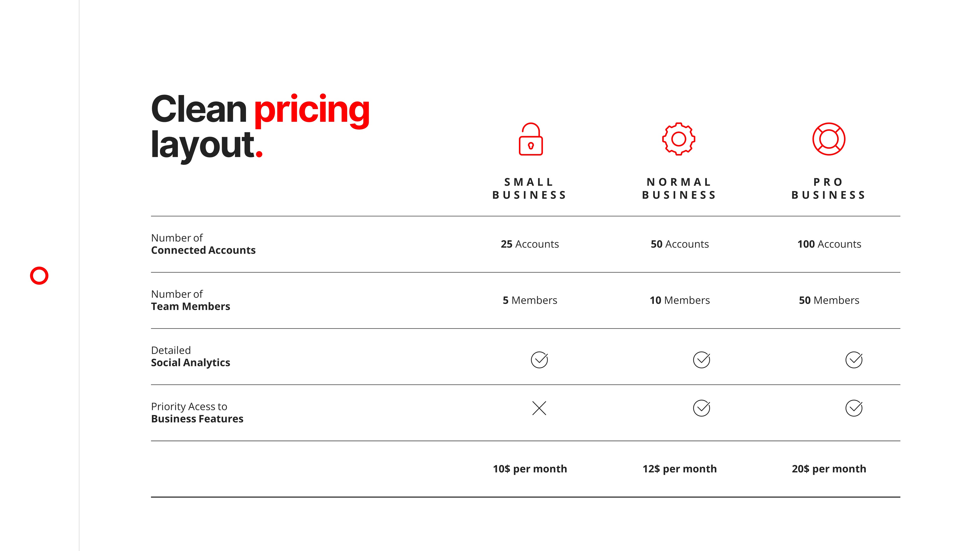Click the 12$ per month price

679,469
